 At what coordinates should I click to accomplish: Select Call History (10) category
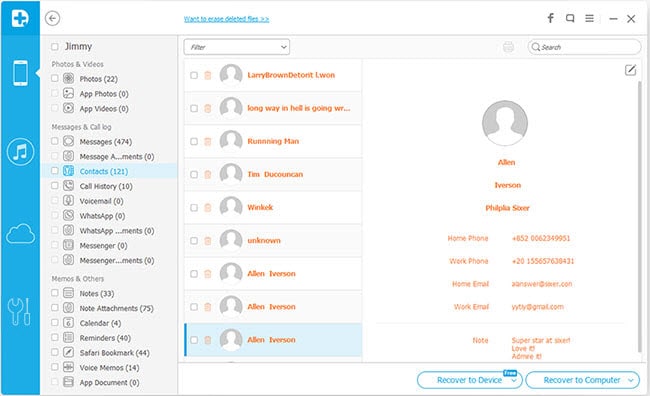click(106, 186)
